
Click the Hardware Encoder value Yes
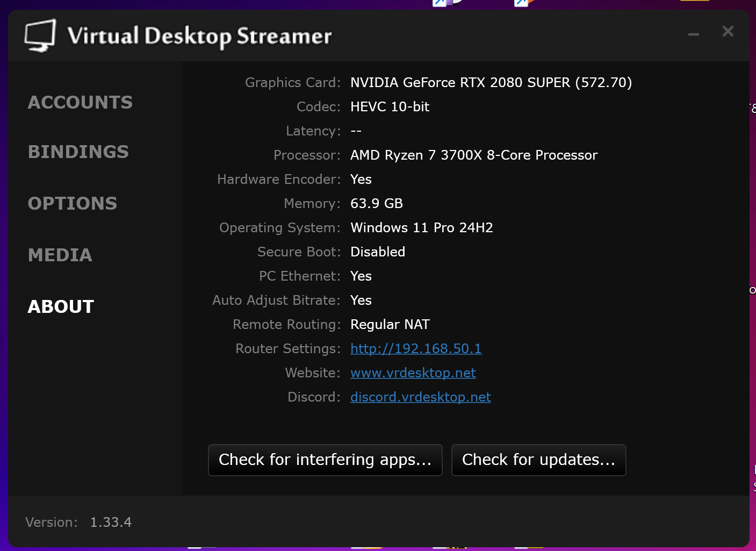[x=361, y=179]
